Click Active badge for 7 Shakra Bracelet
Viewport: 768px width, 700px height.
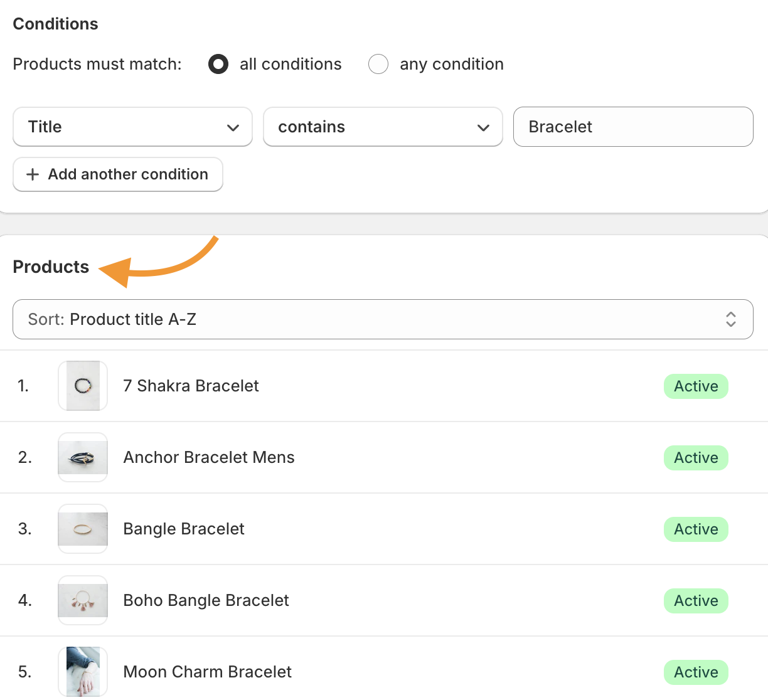click(x=696, y=386)
